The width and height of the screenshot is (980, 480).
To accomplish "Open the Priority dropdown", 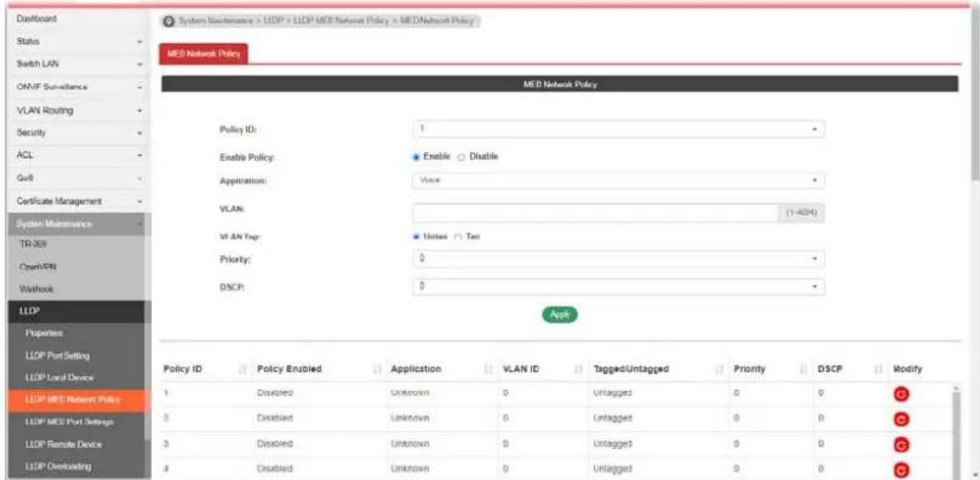I will tap(619, 259).
